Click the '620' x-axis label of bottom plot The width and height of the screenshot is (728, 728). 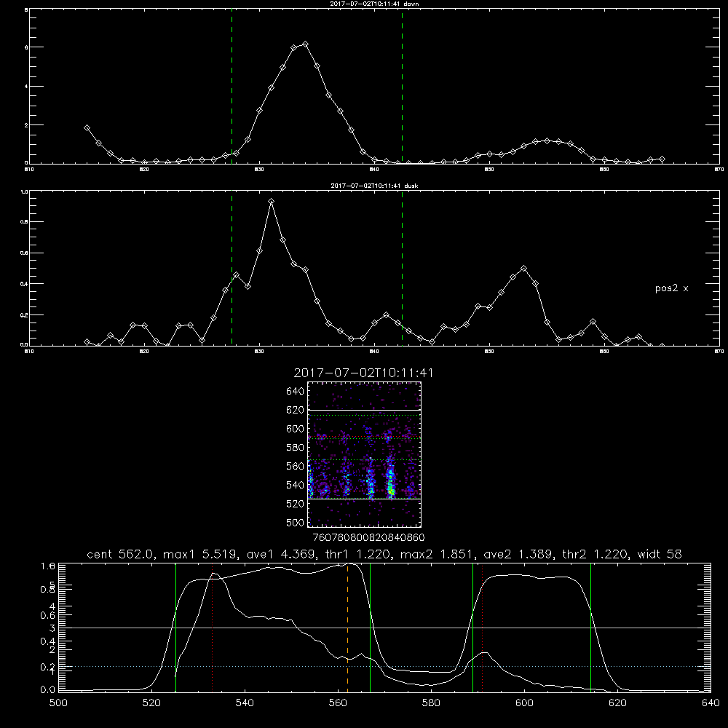[x=618, y=703]
